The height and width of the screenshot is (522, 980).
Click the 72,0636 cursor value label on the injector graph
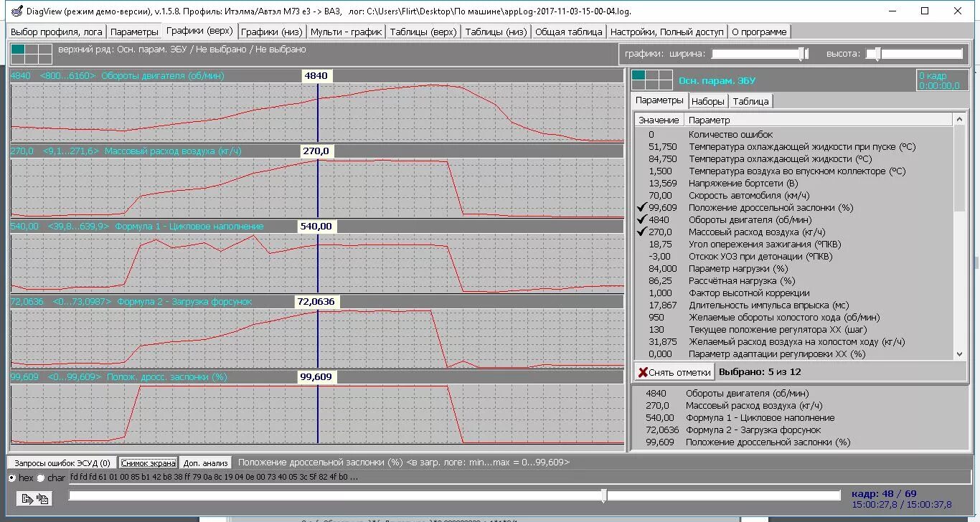(x=316, y=302)
